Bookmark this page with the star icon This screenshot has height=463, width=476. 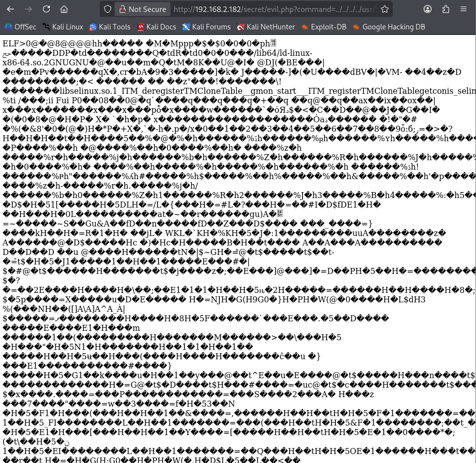[384, 9]
